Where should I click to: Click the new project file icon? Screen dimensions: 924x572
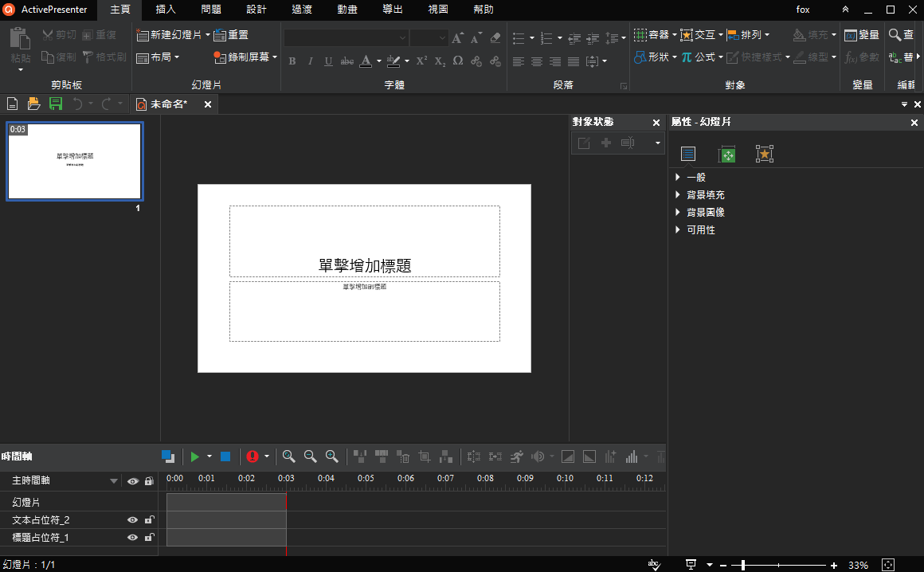click(12, 104)
